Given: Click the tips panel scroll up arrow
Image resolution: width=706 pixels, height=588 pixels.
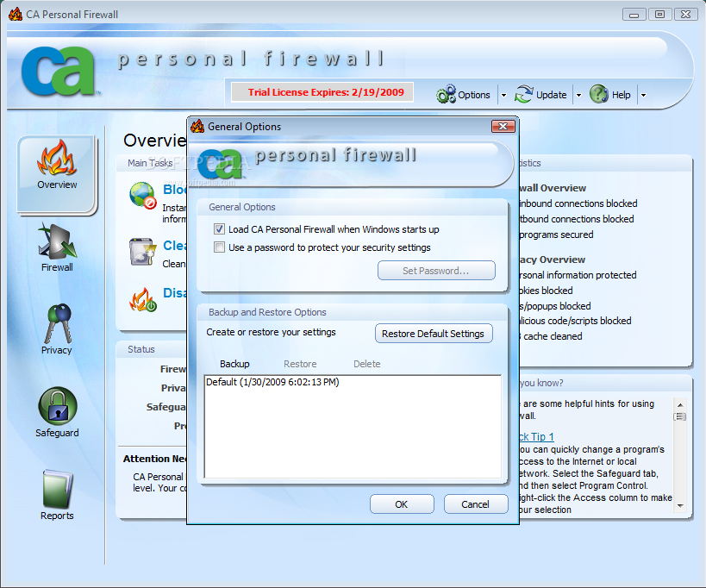Looking at the screenshot, I should point(680,404).
